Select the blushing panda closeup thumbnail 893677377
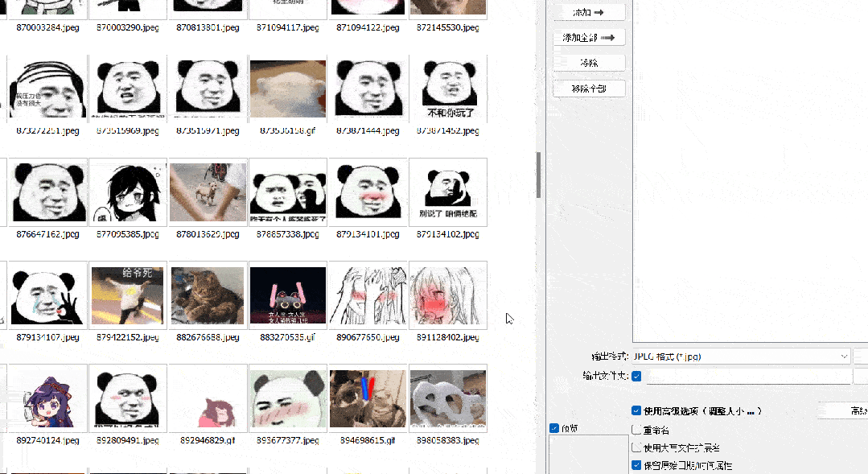Viewport: 868px width, 474px height. coord(288,398)
